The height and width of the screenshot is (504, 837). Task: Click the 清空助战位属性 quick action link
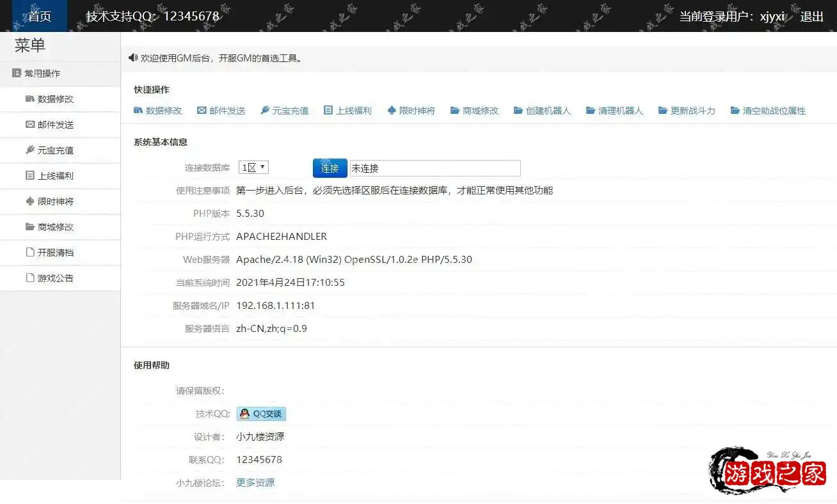pyautogui.click(x=774, y=111)
